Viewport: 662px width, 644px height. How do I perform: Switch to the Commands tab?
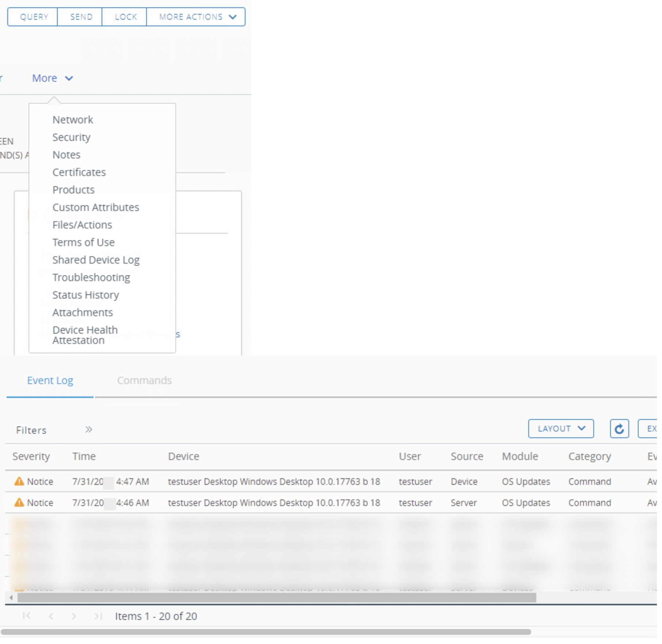click(144, 380)
